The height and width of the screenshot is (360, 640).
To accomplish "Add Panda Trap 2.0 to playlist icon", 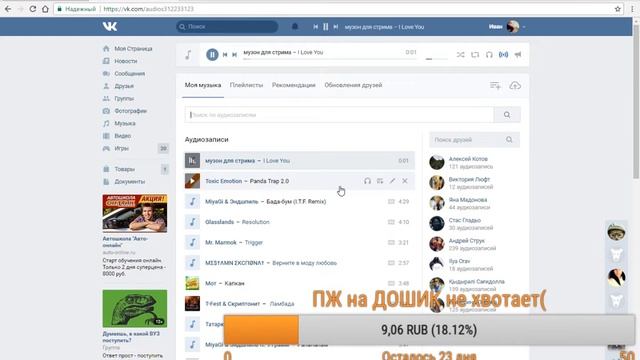I will point(380,181).
